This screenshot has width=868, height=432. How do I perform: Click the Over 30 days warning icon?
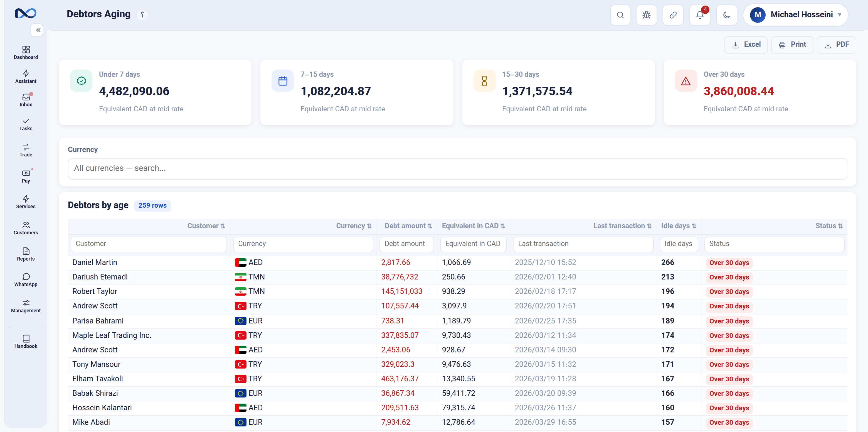point(686,81)
